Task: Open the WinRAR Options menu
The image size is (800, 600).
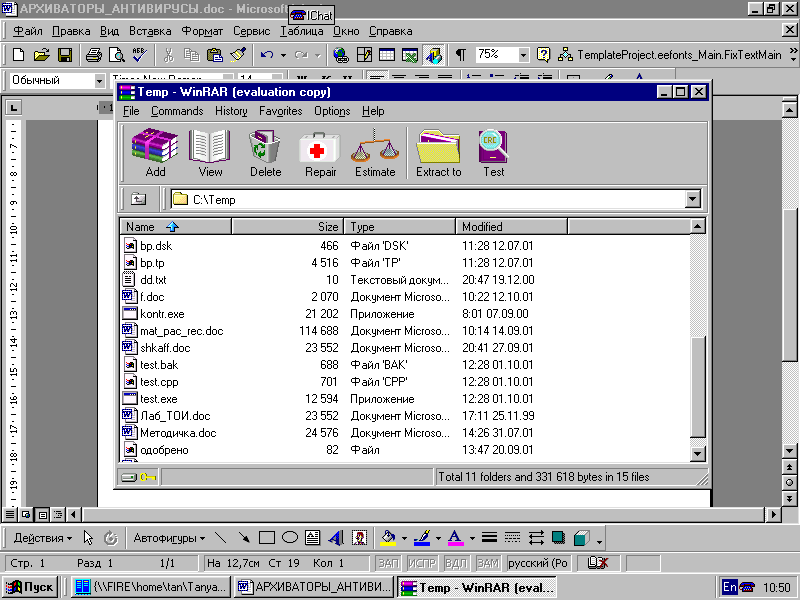Action: coord(332,111)
